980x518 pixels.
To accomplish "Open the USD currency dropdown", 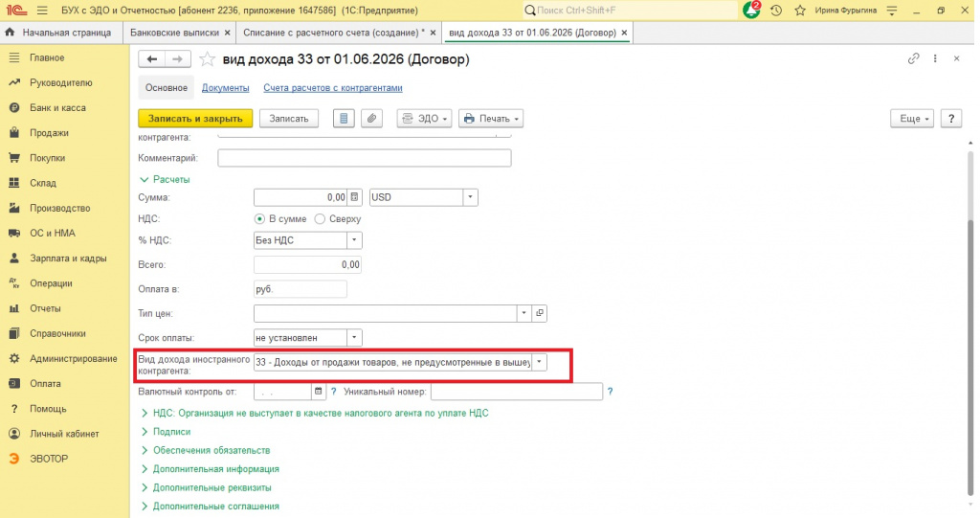I will point(471,197).
